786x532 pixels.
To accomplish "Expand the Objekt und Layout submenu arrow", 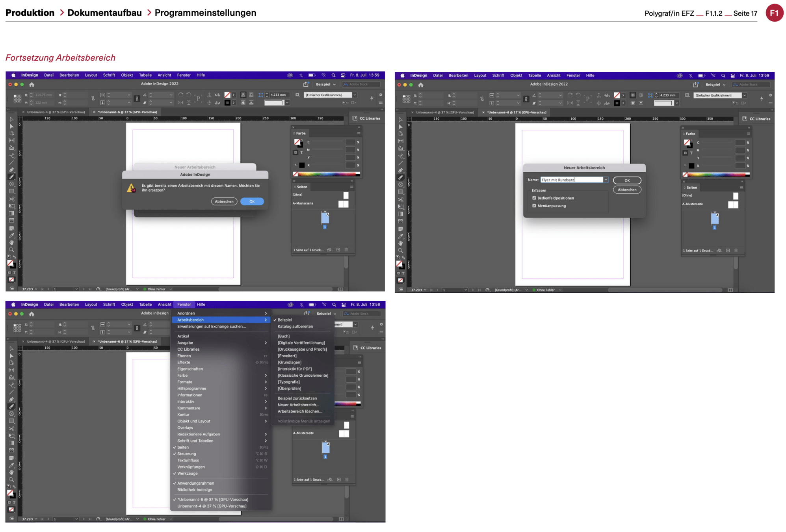I will [266, 421].
